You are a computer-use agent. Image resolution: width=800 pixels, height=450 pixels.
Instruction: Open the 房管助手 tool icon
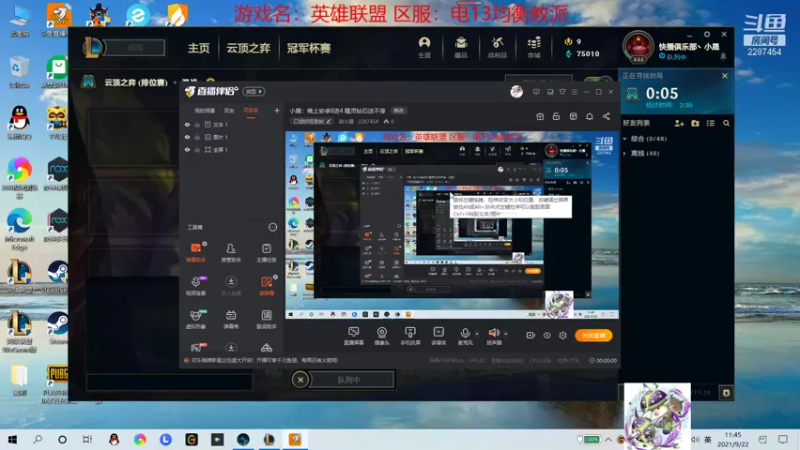point(231,253)
